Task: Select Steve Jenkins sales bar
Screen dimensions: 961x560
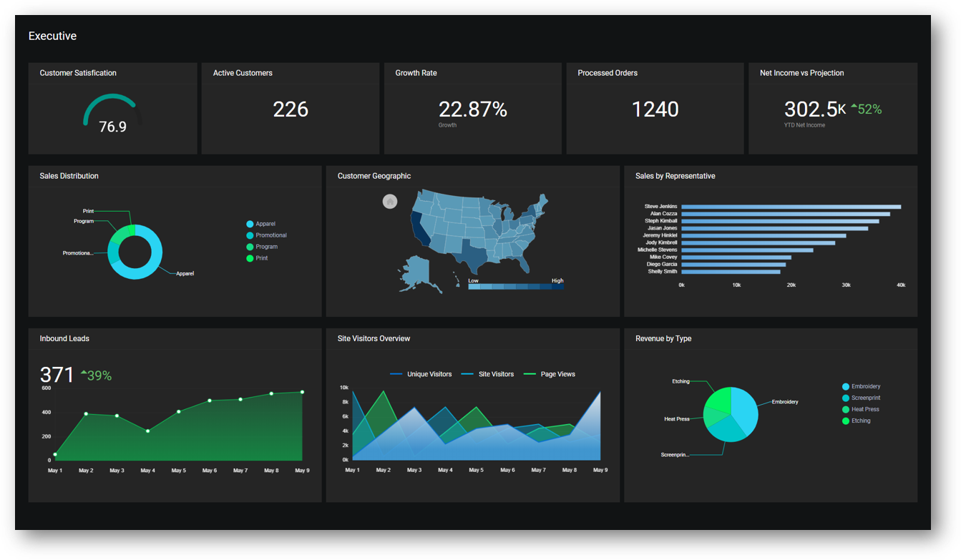Action: (791, 207)
